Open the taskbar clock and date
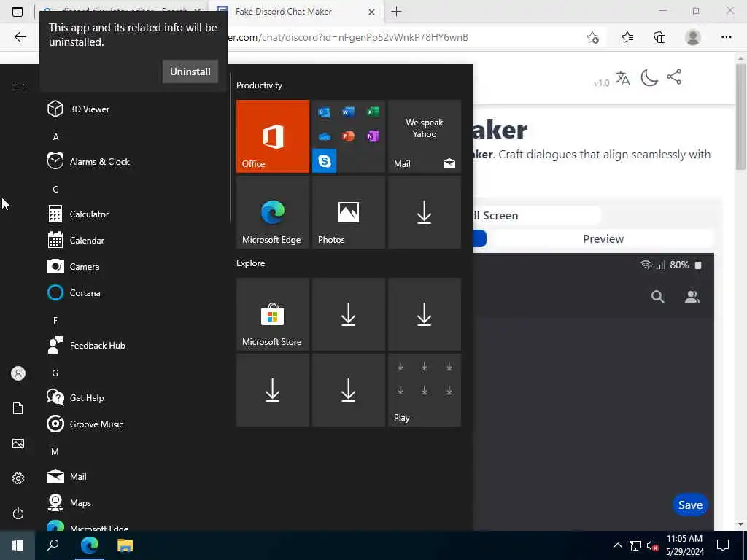The height and width of the screenshot is (560, 747). pyautogui.click(x=684, y=545)
